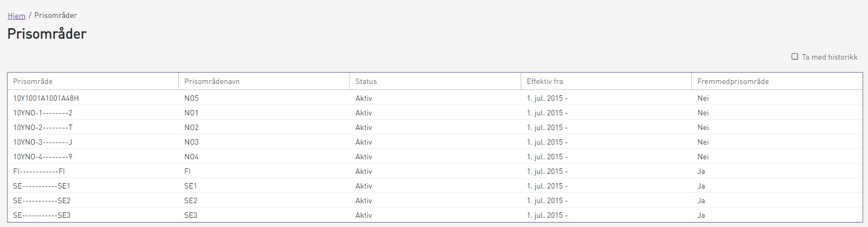Click the Status column header

(x=366, y=81)
